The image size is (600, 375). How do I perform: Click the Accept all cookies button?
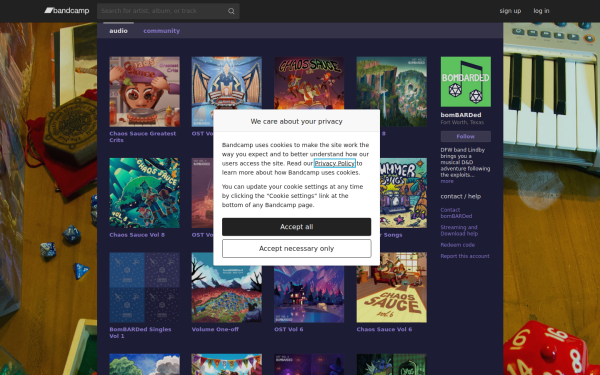(297, 227)
